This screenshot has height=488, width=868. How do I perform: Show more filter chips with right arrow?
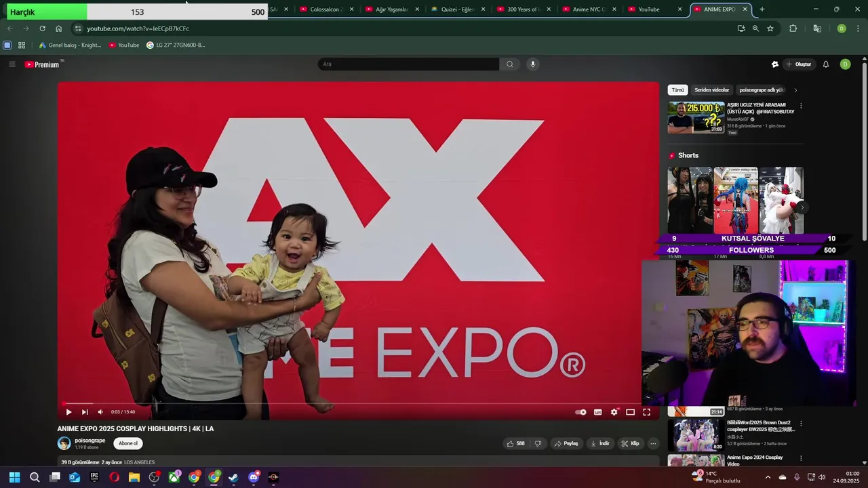pyautogui.click(x=795, y=90)
